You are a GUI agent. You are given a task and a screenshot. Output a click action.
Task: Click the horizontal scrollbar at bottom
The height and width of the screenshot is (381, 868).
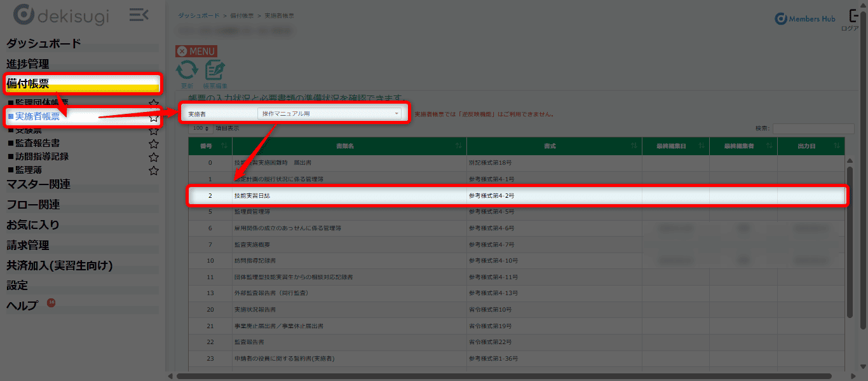(502, 376)
